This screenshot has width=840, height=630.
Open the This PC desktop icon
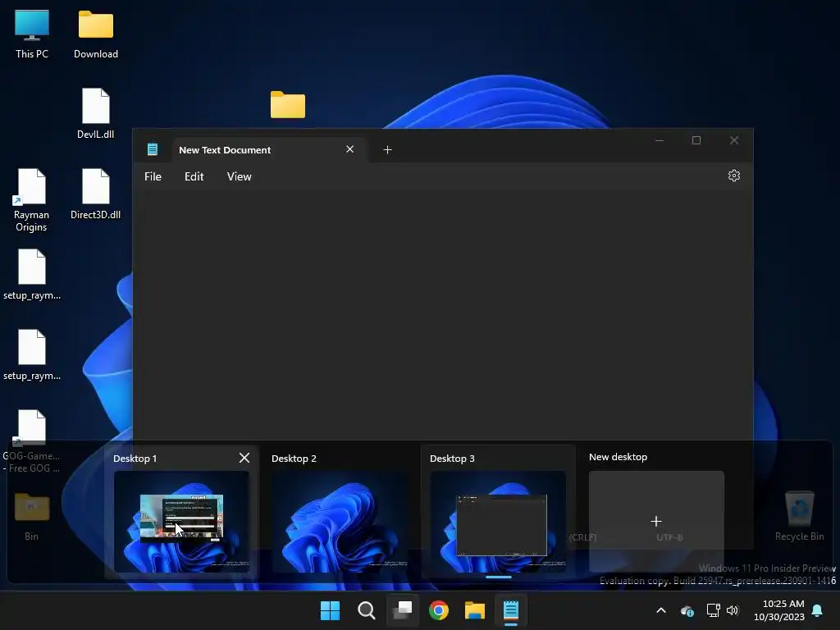coord(32,34)
